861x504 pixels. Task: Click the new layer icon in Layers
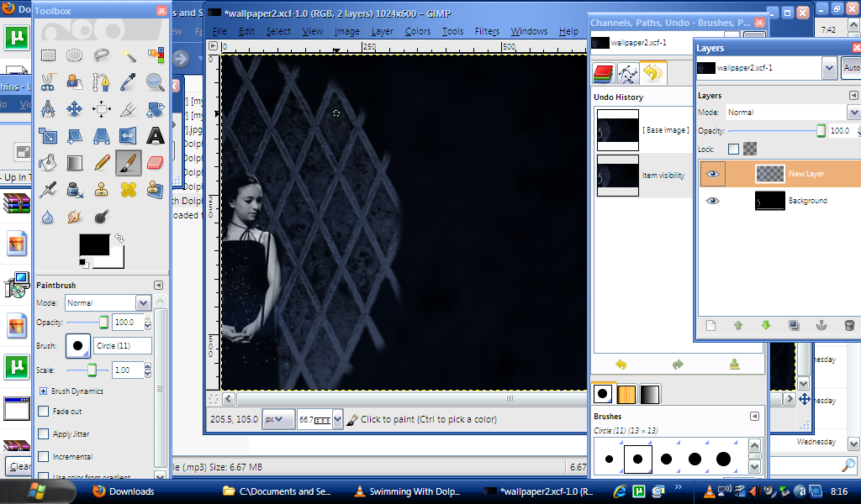[710, 326]
